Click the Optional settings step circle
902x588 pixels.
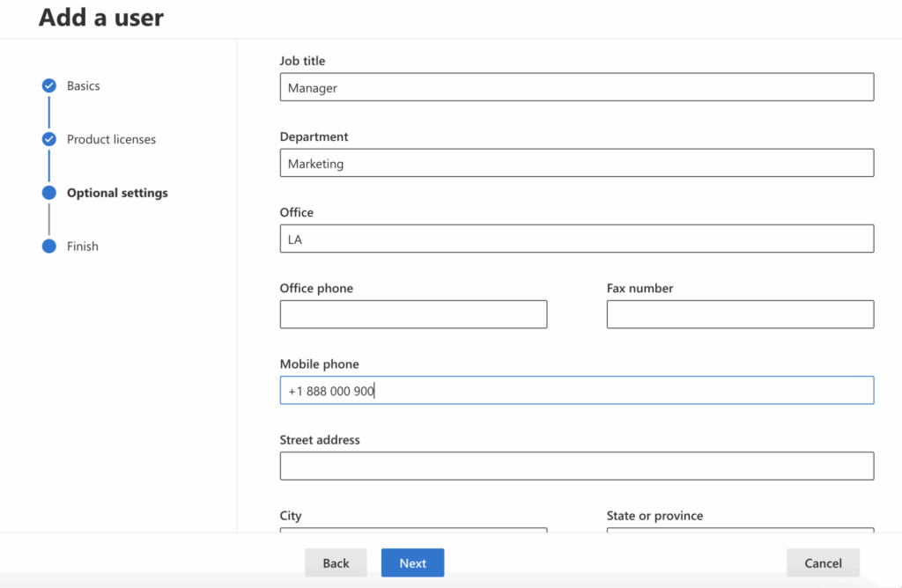48,193
